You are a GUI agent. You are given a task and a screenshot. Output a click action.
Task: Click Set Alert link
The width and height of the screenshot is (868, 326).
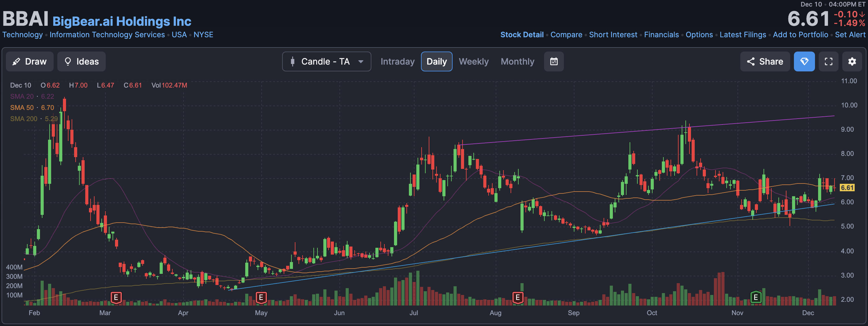click(x=850, y=35)
